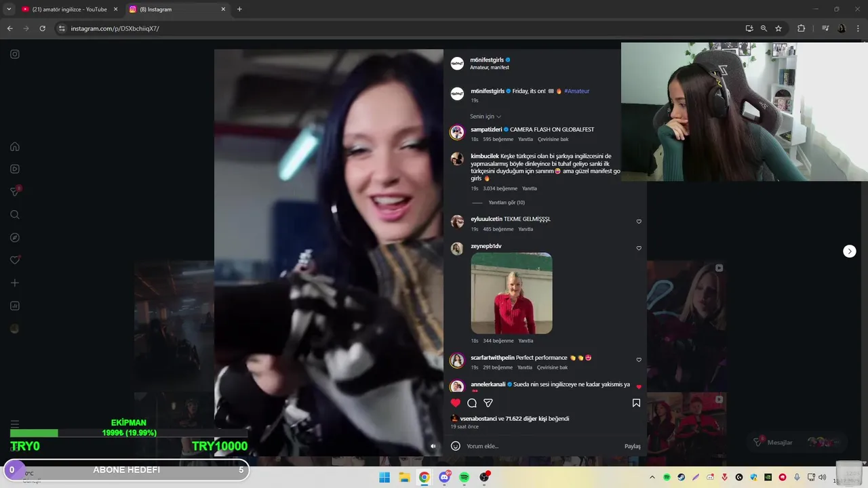Open the emoji picker in the comment box

tap(456, 446)
